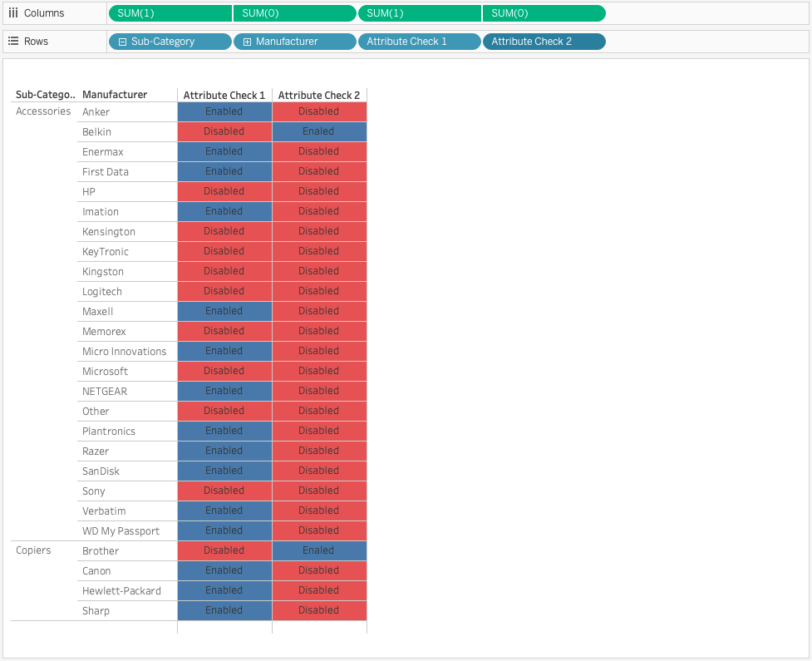The width and height of the screenshot is (812, 661).
Task: Click the Columns shelf icon
Action: [x=13, y=13]
